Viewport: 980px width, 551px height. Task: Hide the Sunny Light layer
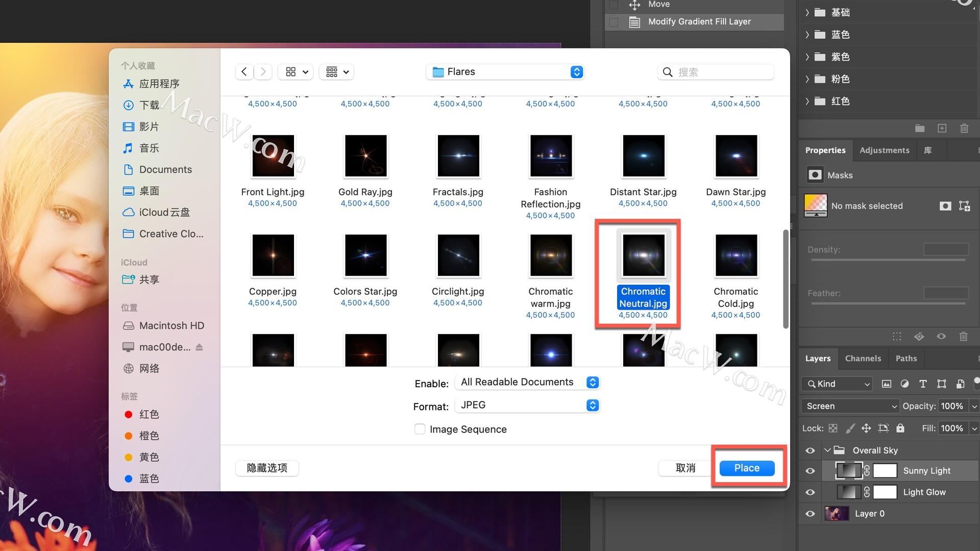coord(810,471)
